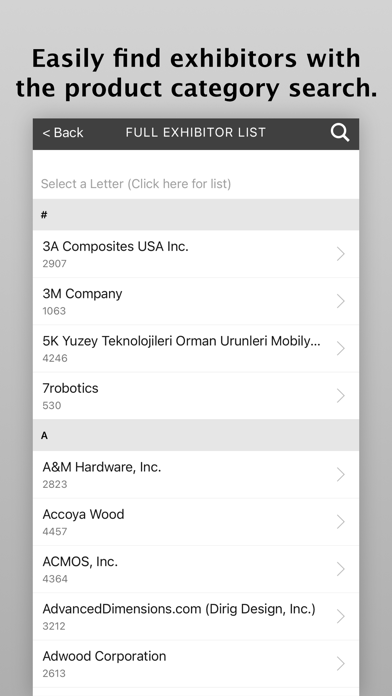Open the 3M Company exhibitor details
392x696 pixels.
[196, 301]
